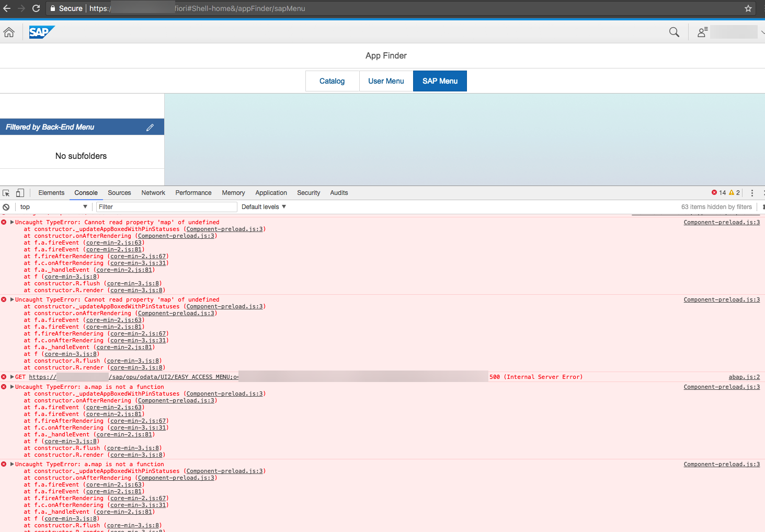
Task: Open DevTools three-dot menu
Action: [x=752, y=193]
